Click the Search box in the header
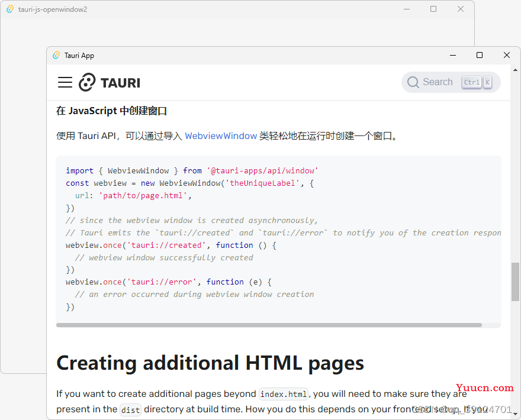Screen dimensions: 521x420 coord(451,82)
